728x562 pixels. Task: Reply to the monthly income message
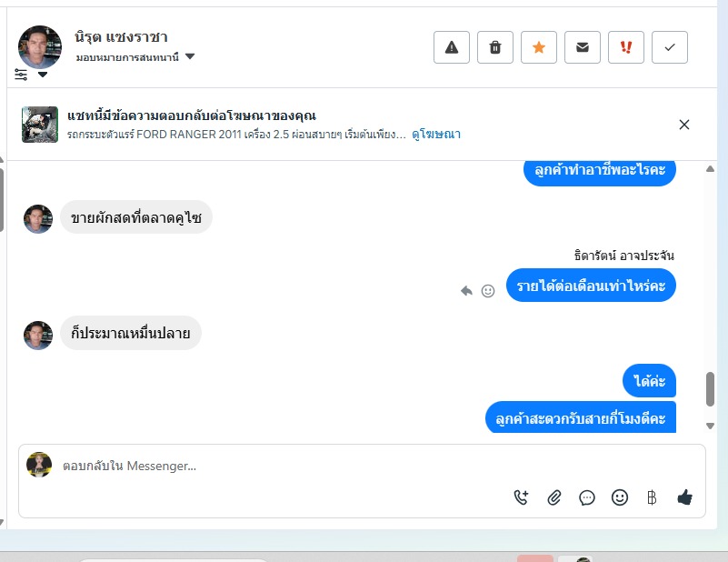click(x=466, y=291)
